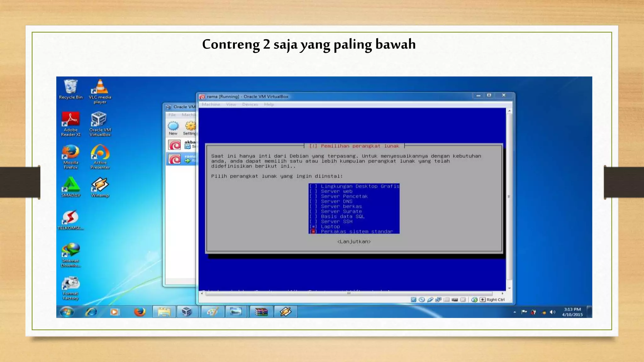
Task: Switch to VirtualBox taskbar button
Action: 187,312
